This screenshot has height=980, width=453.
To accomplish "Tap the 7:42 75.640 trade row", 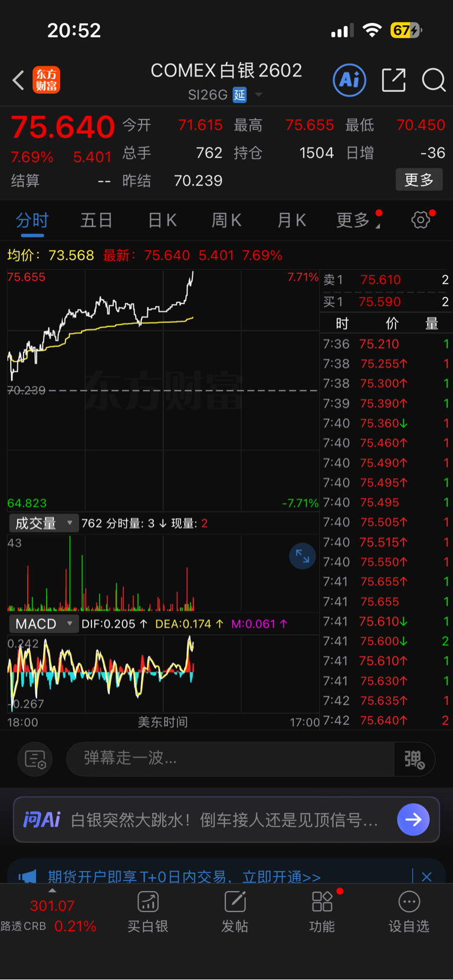I will tap(386, 720).
